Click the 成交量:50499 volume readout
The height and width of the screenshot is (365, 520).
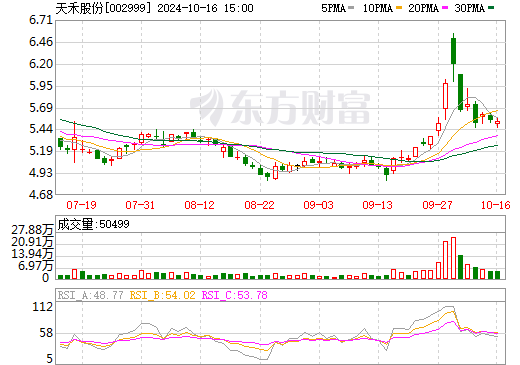[93, 224]
